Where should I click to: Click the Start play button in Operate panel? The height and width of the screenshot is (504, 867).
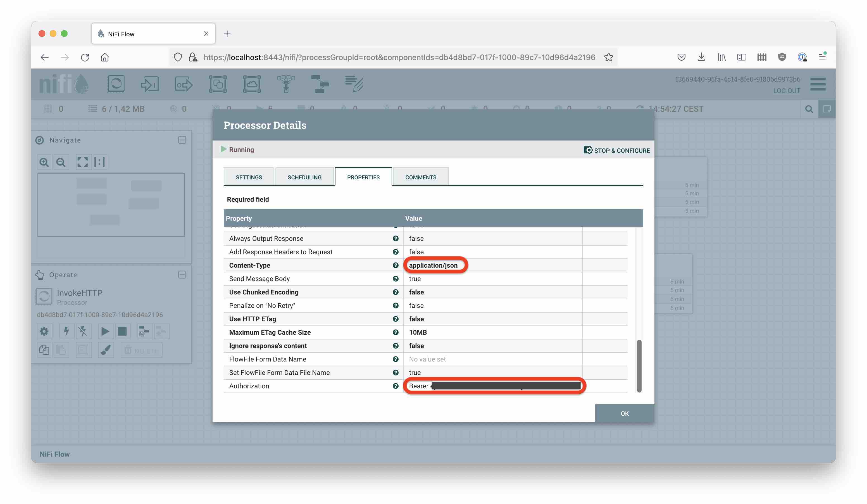pyautogui.click(x=105, y=331)
